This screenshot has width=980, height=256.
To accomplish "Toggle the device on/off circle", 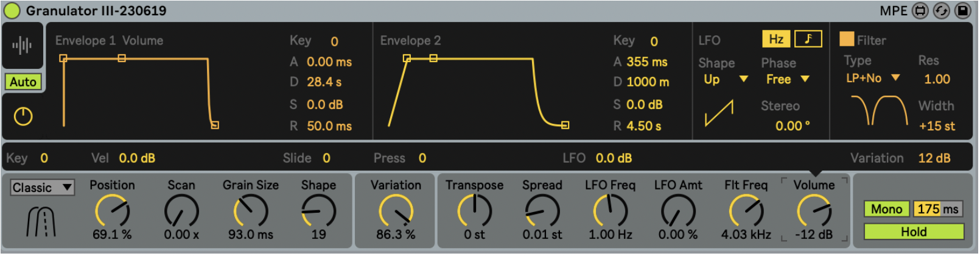I will point(12,10).
